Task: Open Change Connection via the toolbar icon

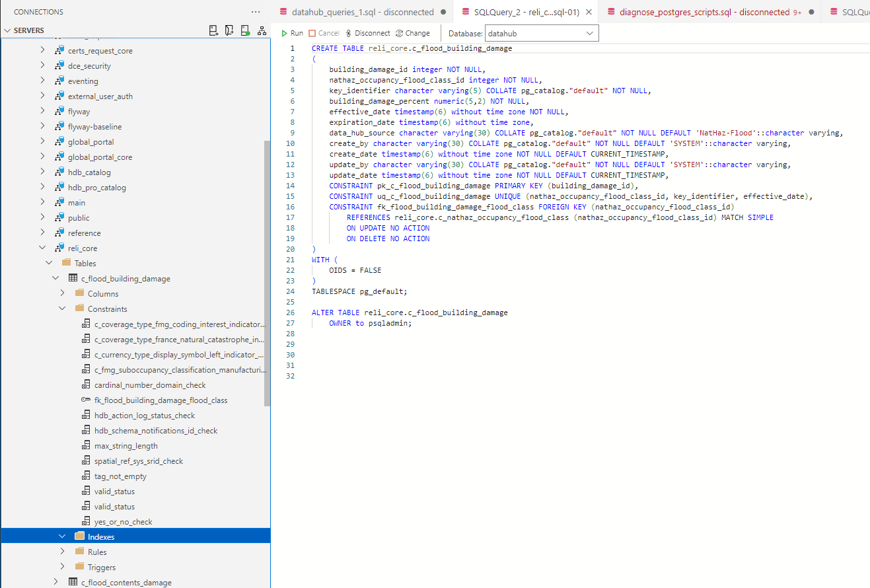Action: click(x=413, y=32)
